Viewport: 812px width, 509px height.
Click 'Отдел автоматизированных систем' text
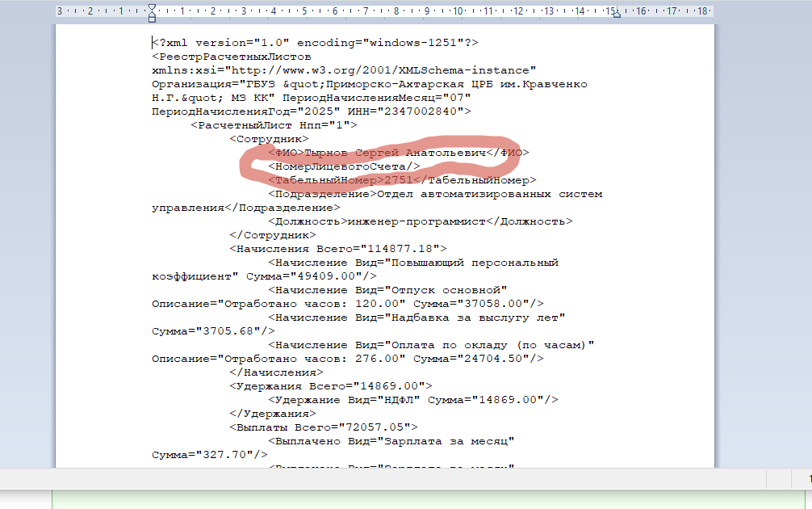[489, 194]
